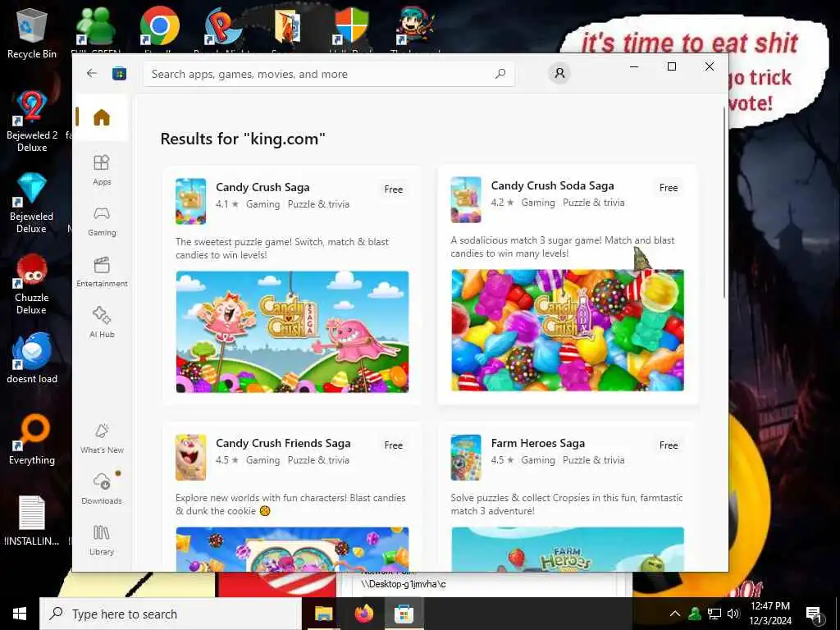The height and width of the screenshot is (630, 840).
Task: Open Downloads in the sidebar
Action: tap(102, 489)
